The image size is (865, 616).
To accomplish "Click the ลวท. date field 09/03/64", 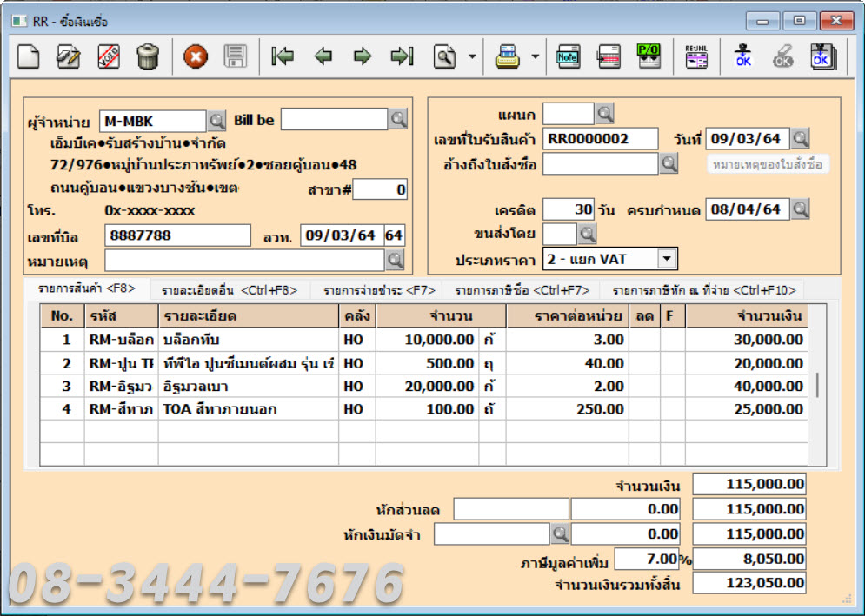I will tap(342, 235).
